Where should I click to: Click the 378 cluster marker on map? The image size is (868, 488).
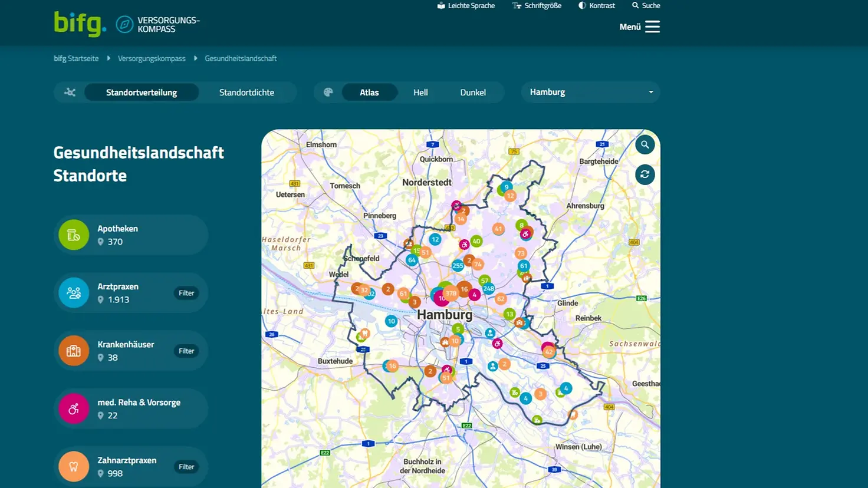tap(451, 293)
